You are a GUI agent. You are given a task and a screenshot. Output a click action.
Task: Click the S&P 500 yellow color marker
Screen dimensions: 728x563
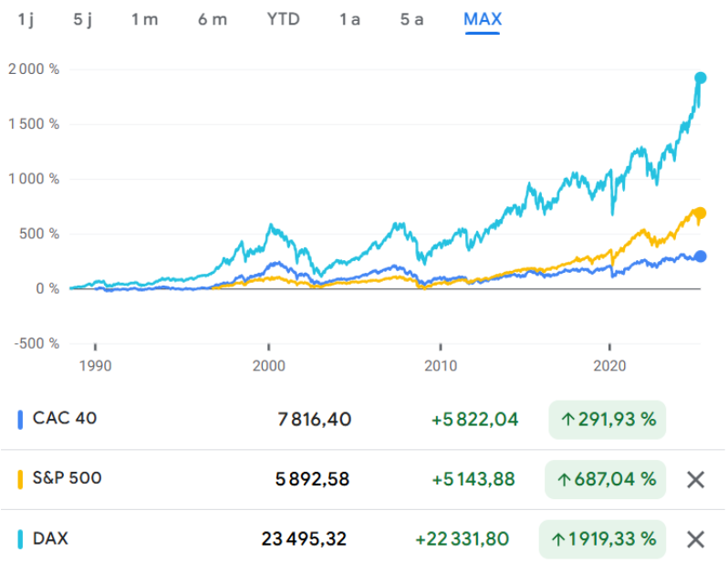(20, 479)
